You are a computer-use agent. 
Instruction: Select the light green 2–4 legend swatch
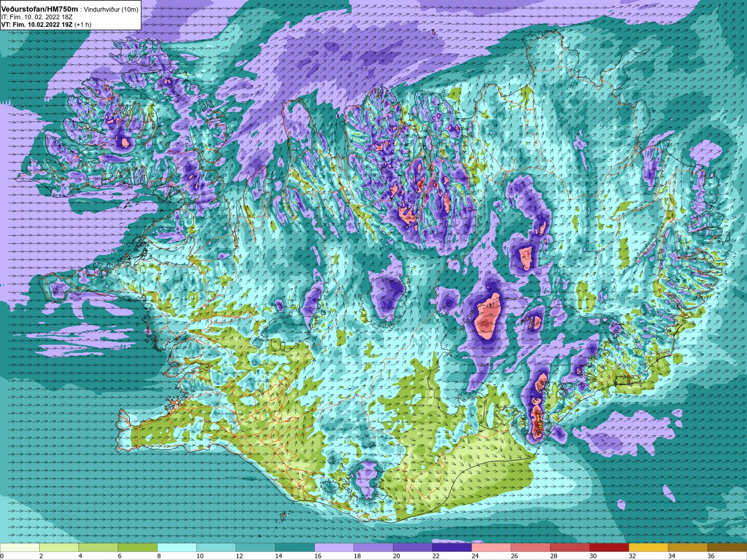[x=59, y=548]
